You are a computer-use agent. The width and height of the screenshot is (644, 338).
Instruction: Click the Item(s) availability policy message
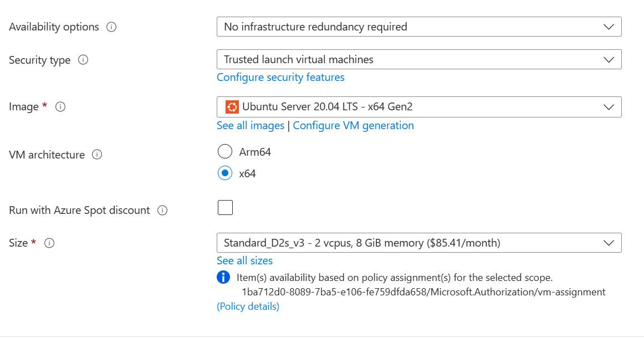point(395,278)
